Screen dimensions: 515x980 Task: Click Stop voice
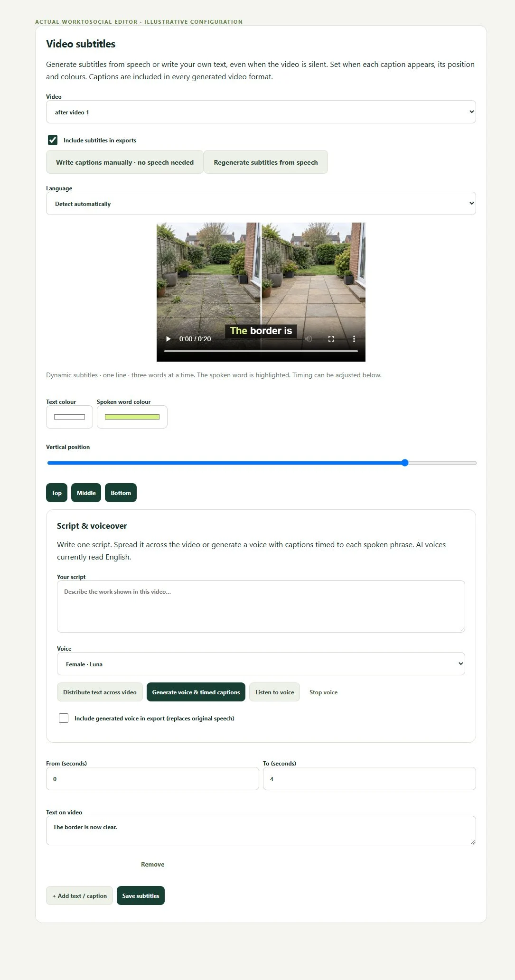[324, 692]
